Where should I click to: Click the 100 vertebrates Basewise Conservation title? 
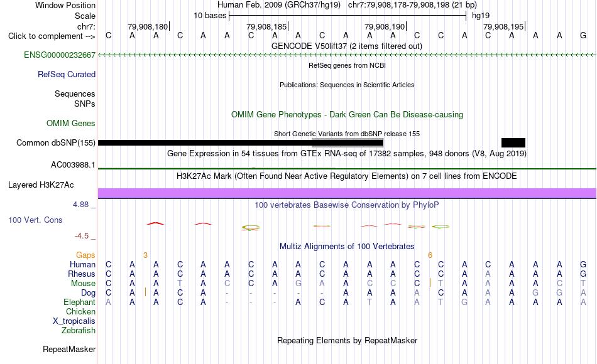click(x=346, y=205)
